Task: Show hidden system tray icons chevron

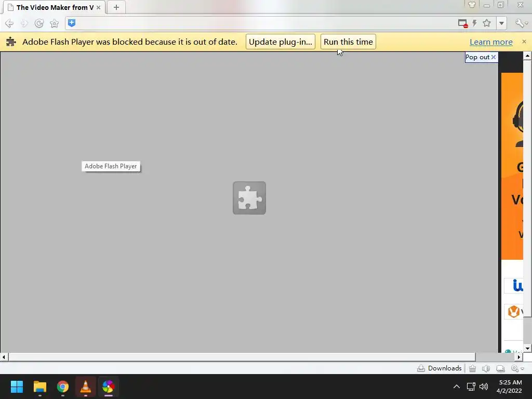Action: [x=457, y=387]
